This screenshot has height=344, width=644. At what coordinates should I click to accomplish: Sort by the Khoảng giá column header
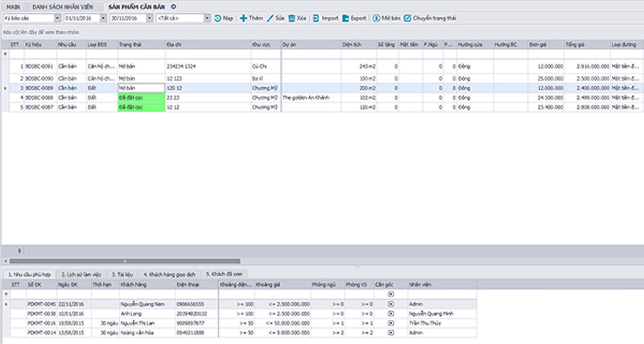coord(283,284)
